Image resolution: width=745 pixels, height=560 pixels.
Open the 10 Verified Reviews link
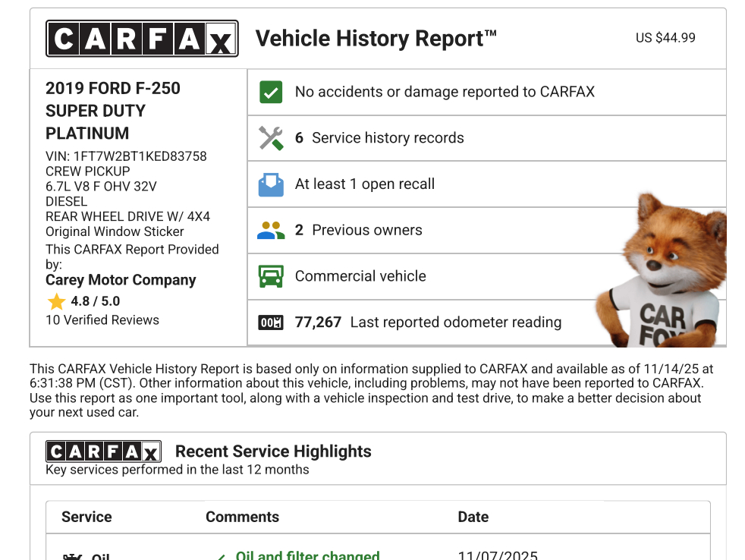(102, 320)
